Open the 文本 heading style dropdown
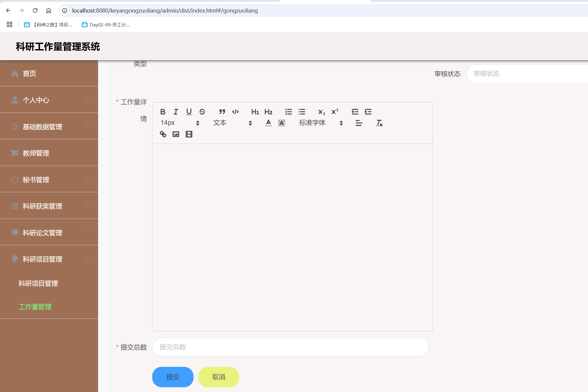588x392 pixels. pos(232,123)
